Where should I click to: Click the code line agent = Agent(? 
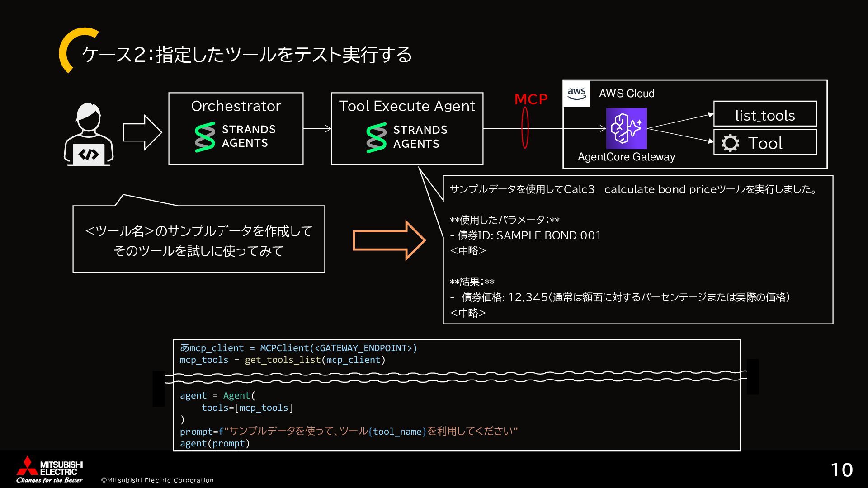(217, 396)
